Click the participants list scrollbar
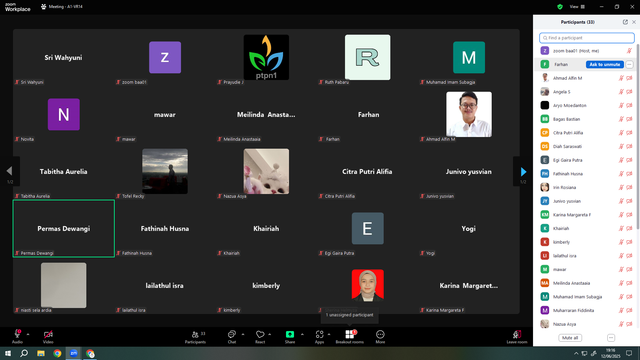 tap(638, 137)
